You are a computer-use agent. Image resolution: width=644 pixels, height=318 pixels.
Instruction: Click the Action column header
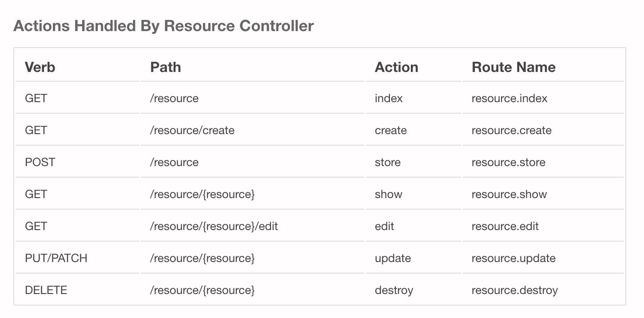(396, 67)
